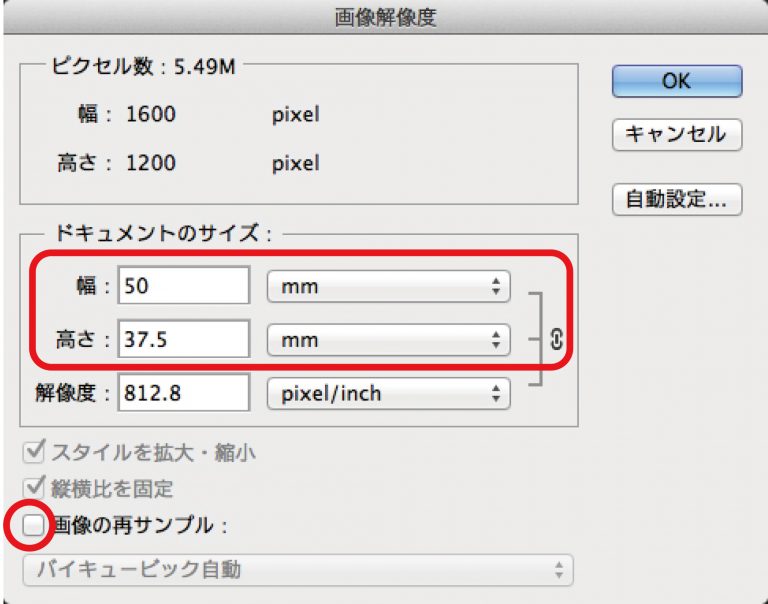Click the chain link constrain icon
This screenshot has height=604, width=768.
click(x=556, y=339)
